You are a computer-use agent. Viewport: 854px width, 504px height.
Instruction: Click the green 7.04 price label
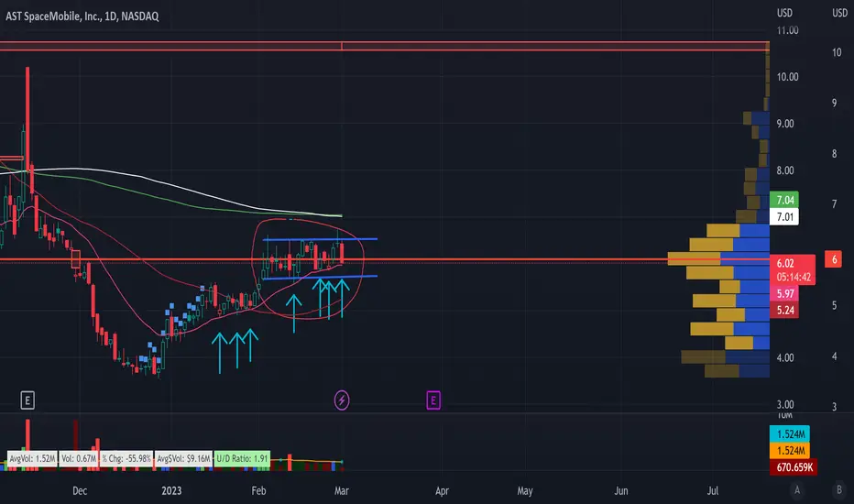tap(784, 200)
